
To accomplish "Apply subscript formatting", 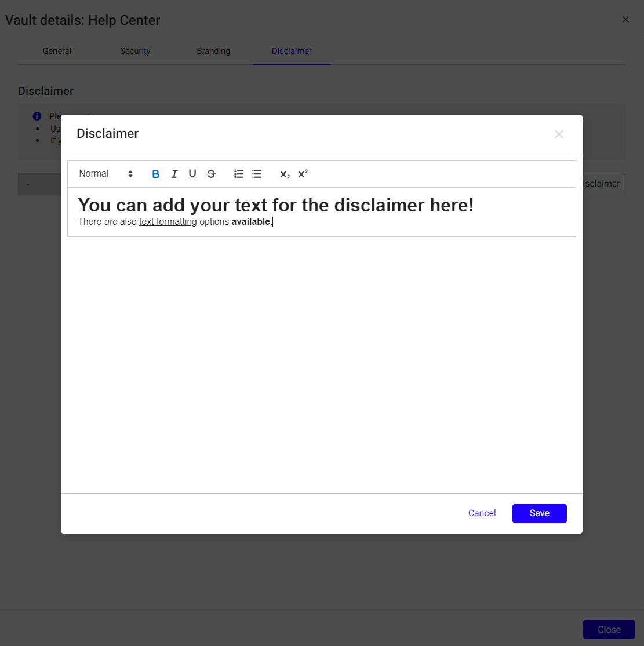I will (x=285, y=174).
